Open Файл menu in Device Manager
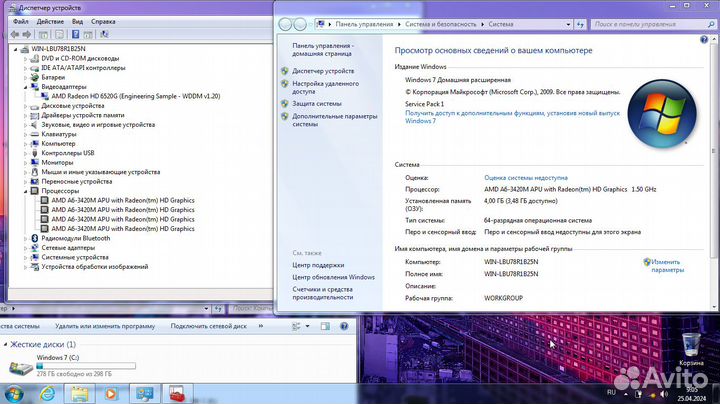 pos(21,22)
